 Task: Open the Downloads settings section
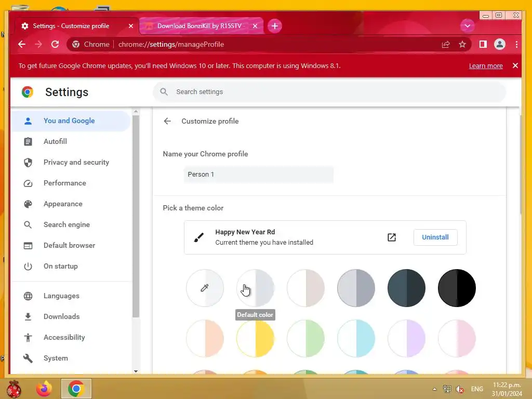71,316
